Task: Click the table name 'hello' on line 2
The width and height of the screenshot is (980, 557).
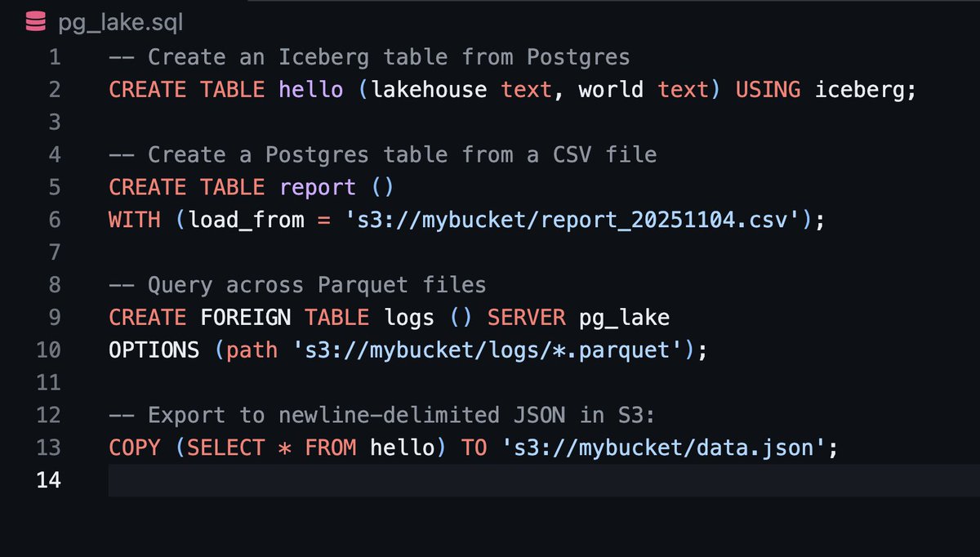Action: tap(310, 90)
